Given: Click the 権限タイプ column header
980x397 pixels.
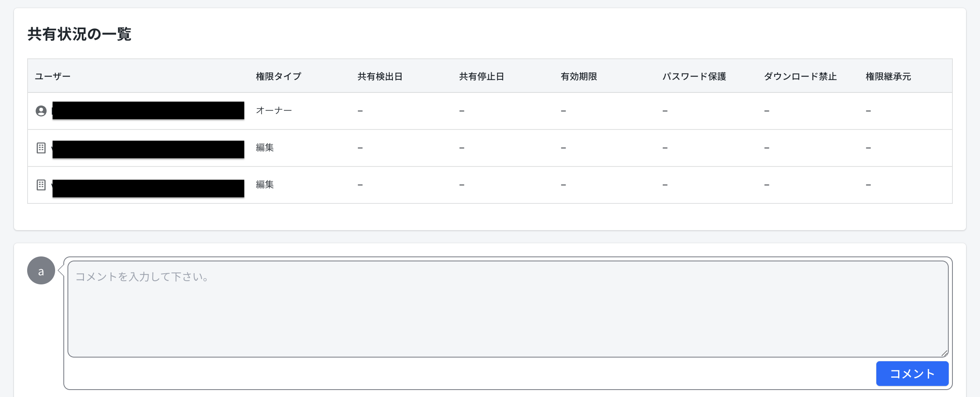Looking at the screenshot, I should pos(279,76).
